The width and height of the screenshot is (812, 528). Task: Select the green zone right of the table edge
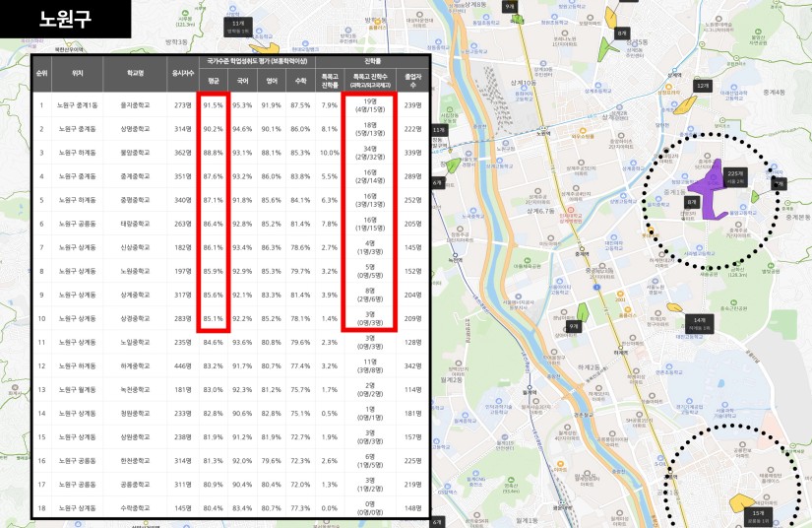[453, 165]
